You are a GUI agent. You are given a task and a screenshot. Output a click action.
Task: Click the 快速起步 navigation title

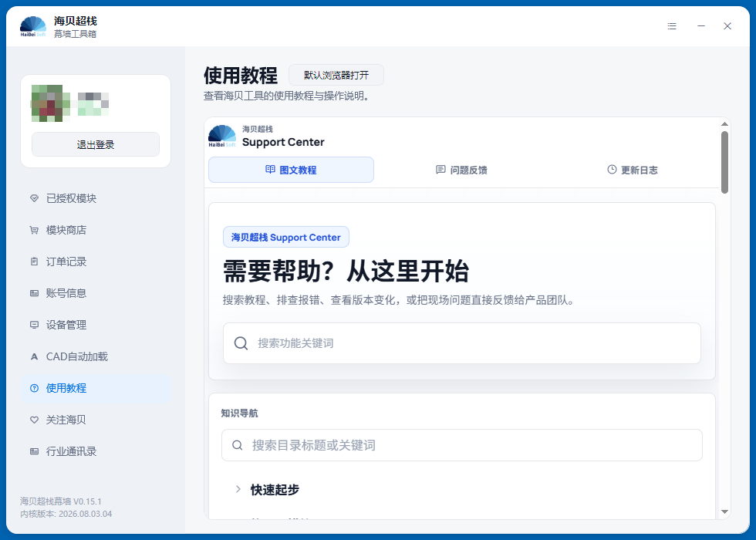[275, 490]
